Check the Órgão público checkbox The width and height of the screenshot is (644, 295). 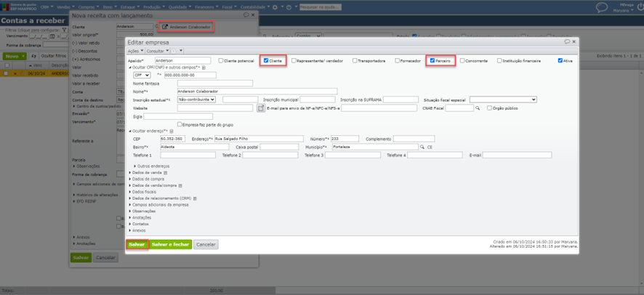pyautogui.click(x=490, y=108)
